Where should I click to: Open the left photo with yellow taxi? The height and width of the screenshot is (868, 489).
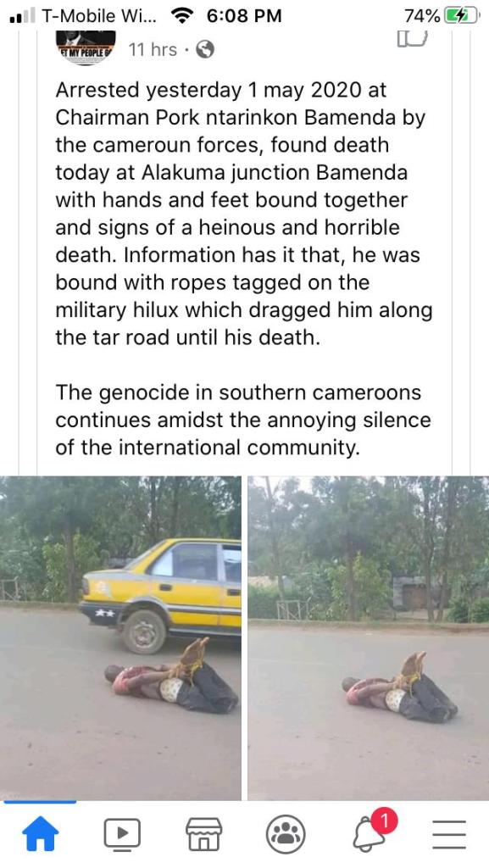120,637
